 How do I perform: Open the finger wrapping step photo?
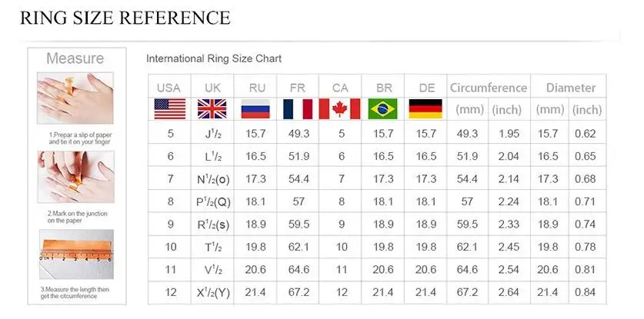click(x=75, y=98)
